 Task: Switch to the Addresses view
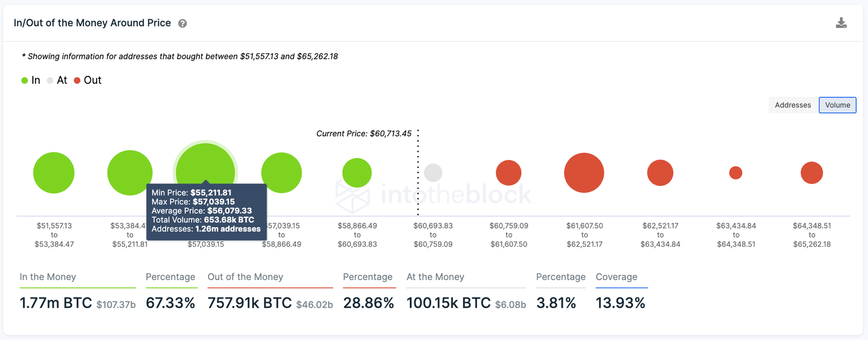[793, 105]
